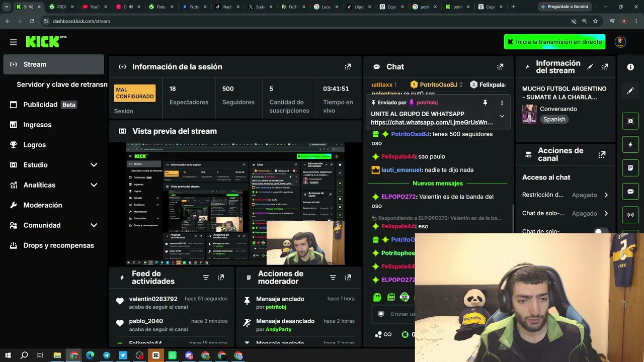Open the Chat de solo-... Apagado setting arrow

click(606, 213)
